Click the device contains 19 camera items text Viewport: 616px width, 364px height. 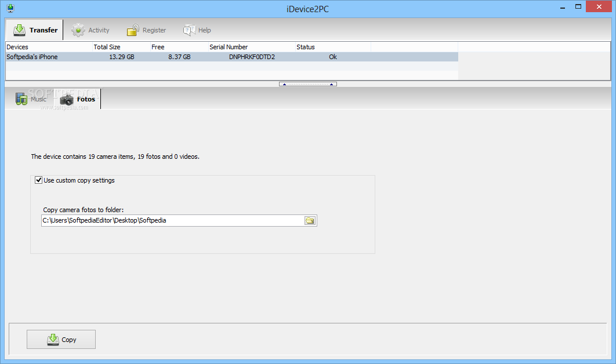(x=115, y=156)
